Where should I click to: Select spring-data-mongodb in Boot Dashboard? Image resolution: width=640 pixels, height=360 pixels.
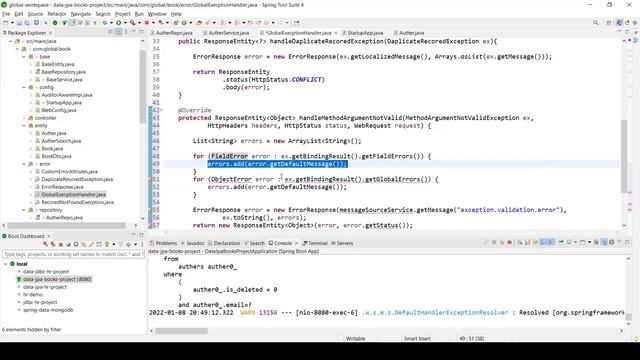coord(48,310)
